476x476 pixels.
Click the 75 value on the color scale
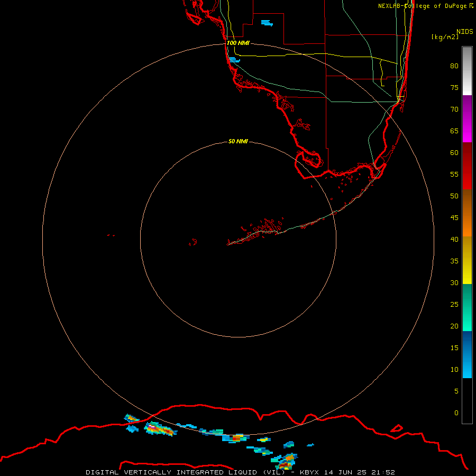tap(454, 87)
